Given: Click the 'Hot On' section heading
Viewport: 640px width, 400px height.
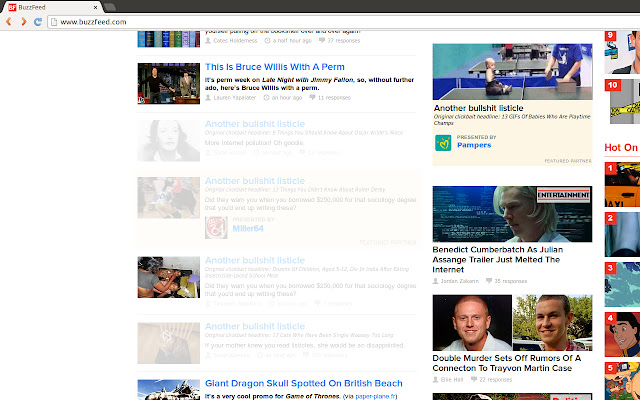Looking at the screenshot, I should (621, 147).
